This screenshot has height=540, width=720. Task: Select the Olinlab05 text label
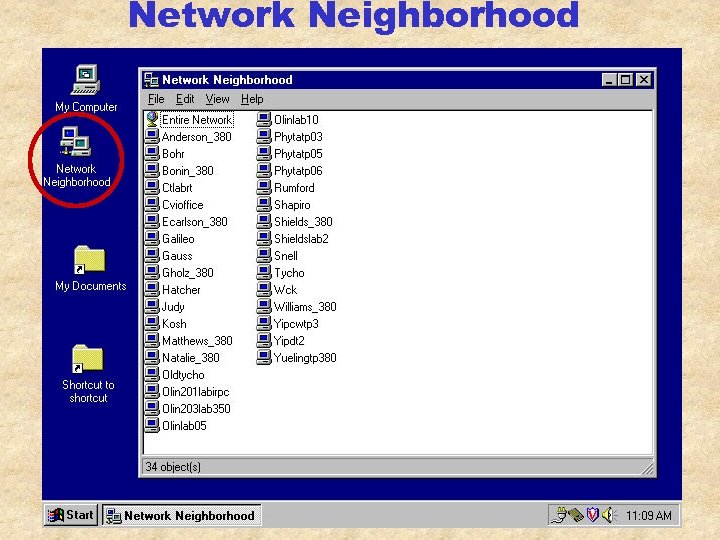(184, 426)
